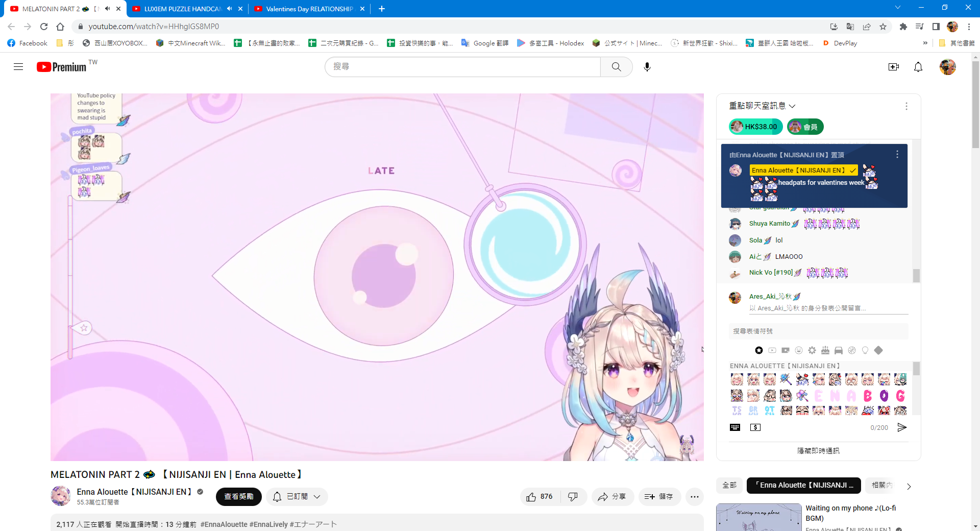
Task: Switch to keyboard input in chat
Action: [x=735, y=427]
